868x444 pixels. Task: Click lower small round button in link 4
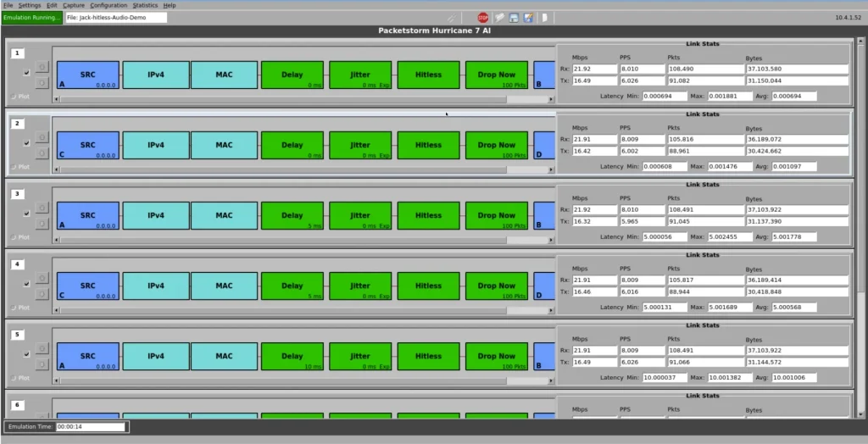tap(42, 294)
